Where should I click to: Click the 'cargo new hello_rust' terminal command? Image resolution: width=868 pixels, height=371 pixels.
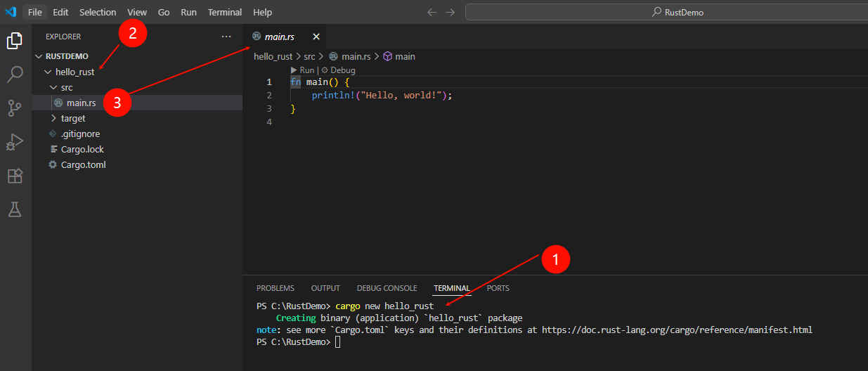click(384, 306)
